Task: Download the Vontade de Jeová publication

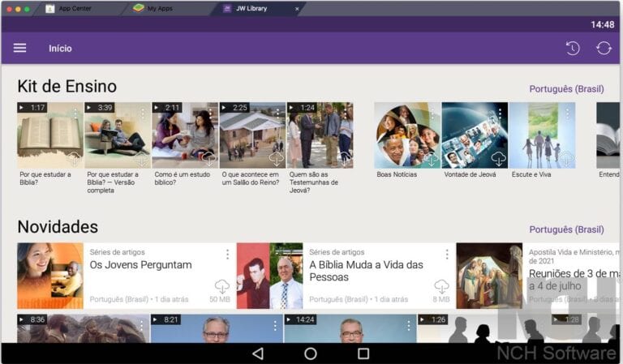Action: pos(498,159)
